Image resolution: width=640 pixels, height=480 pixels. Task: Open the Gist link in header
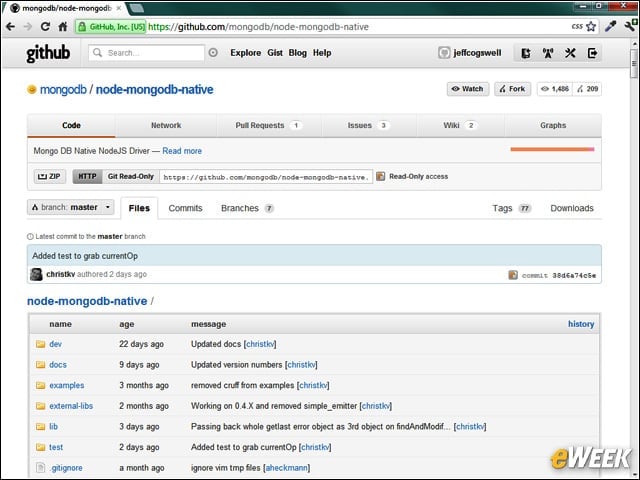pyautogui.click(x=275, y=53)
